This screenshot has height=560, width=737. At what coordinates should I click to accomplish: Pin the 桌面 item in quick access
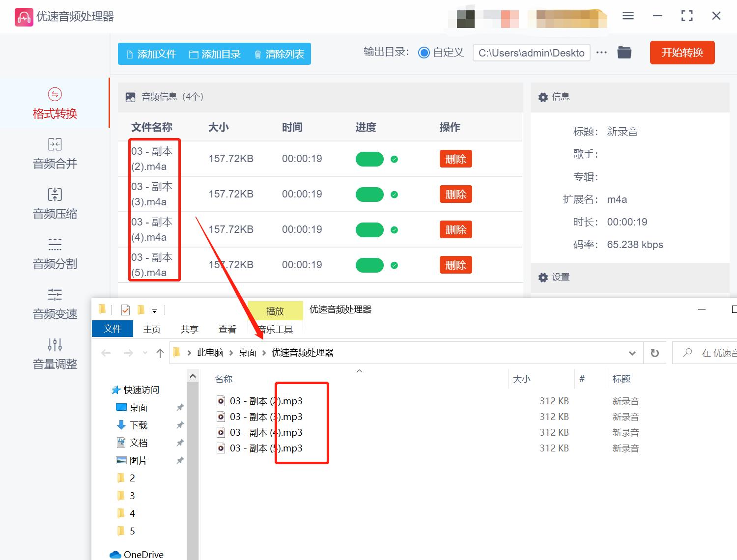(180, 407)
